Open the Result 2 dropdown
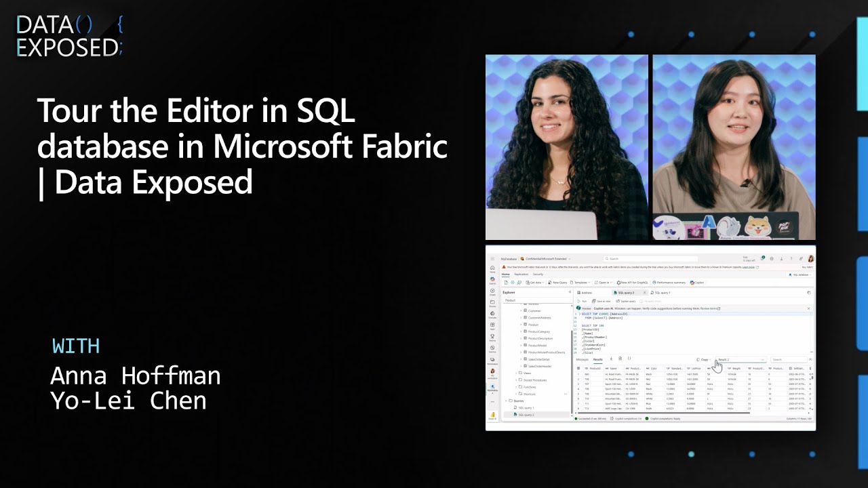Screen dimensions: 868x488 click(x=741, y=359)
